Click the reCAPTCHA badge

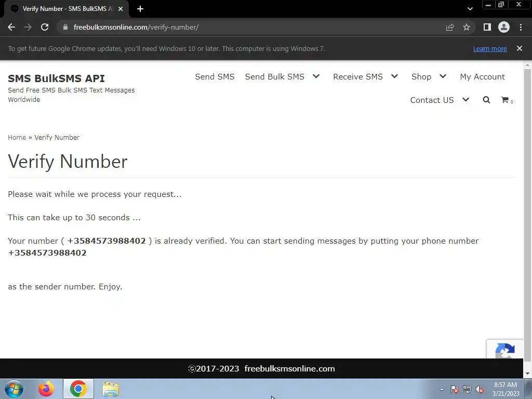point(505,349)
